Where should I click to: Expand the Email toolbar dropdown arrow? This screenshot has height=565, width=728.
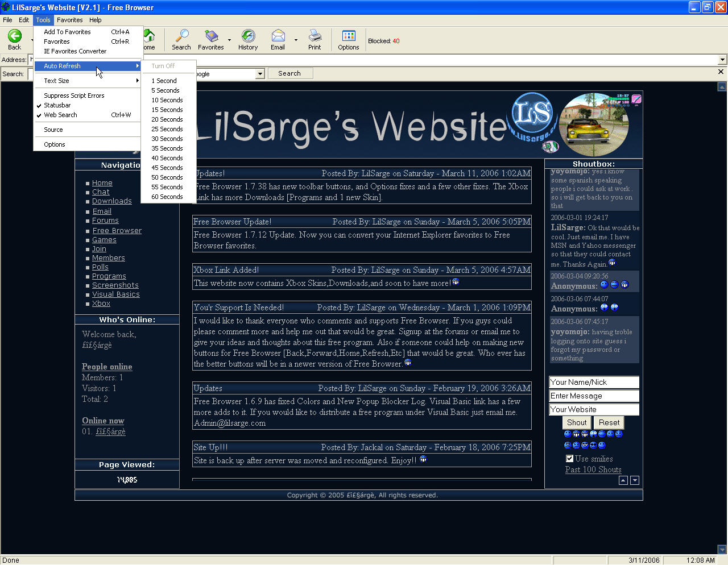pyautogui.click(x=296, y=40)
